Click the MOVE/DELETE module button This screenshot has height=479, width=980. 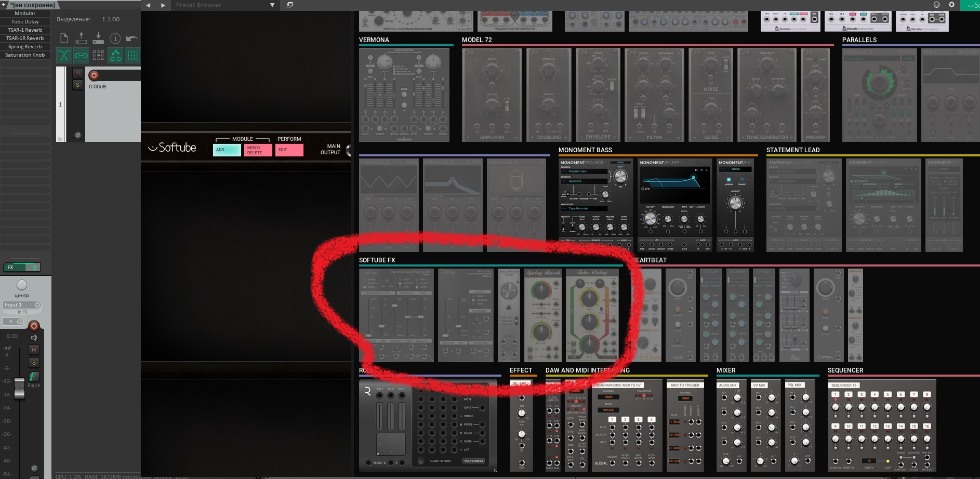point(258,150)
